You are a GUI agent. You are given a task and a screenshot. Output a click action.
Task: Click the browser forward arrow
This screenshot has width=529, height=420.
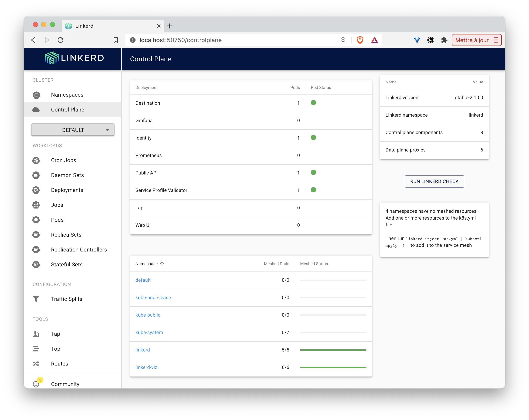(x=47, y=40)
